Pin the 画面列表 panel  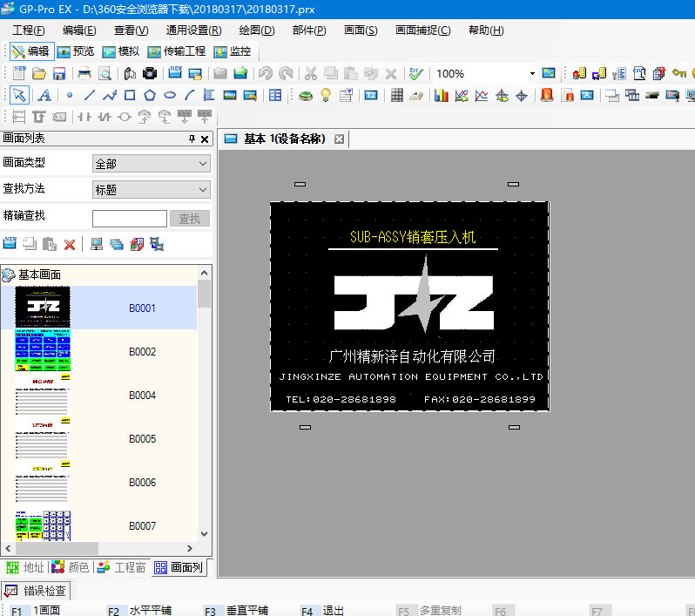point(192,139)
